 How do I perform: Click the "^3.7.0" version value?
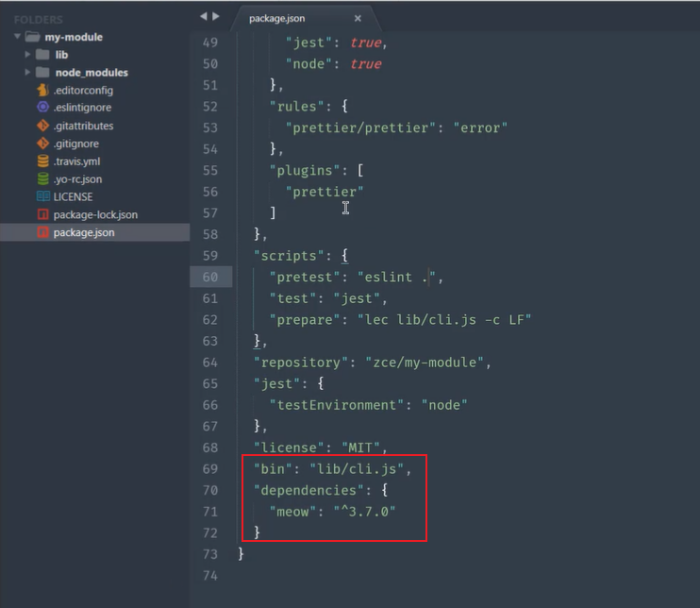pos(364,512)
